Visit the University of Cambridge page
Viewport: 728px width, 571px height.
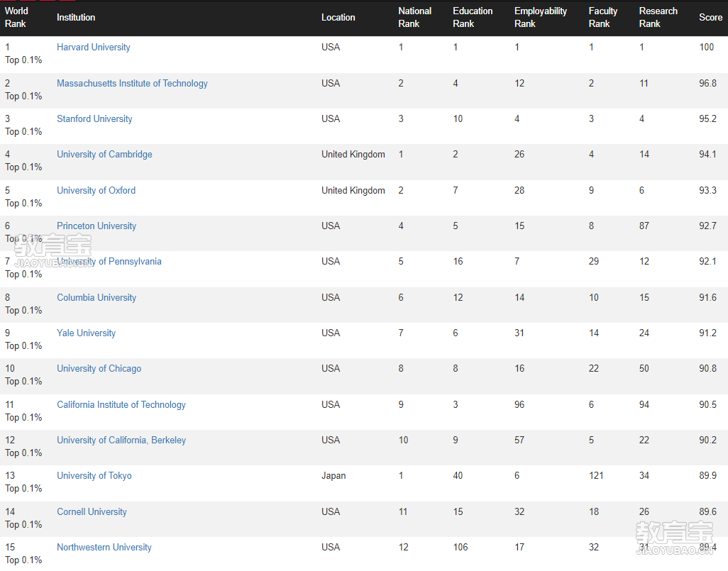point(104,155)
